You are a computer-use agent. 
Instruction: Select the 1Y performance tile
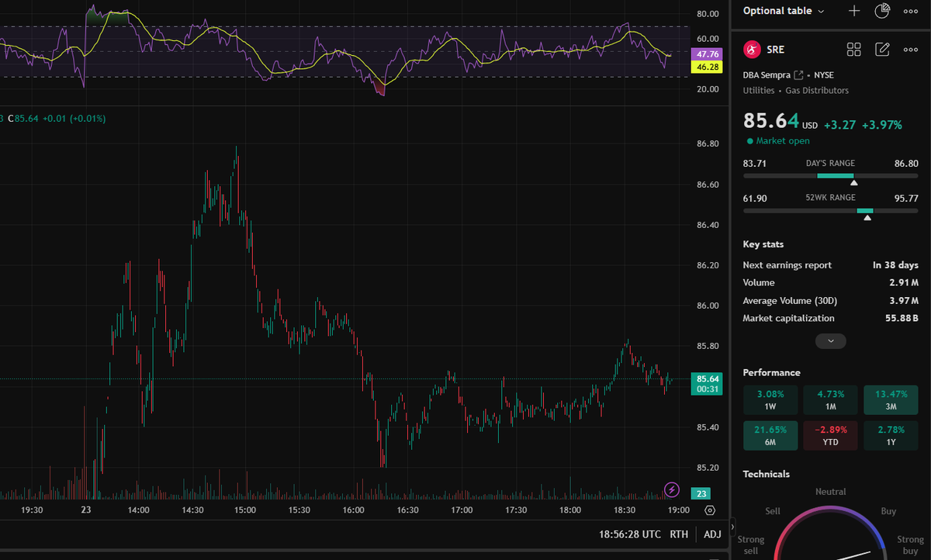coord(891,436)
